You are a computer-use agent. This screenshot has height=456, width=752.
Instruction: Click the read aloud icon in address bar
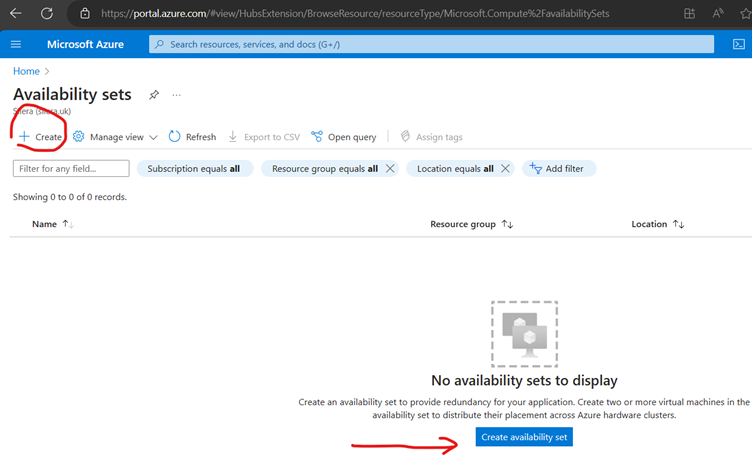pyautogui.click(x=718, y=14)
